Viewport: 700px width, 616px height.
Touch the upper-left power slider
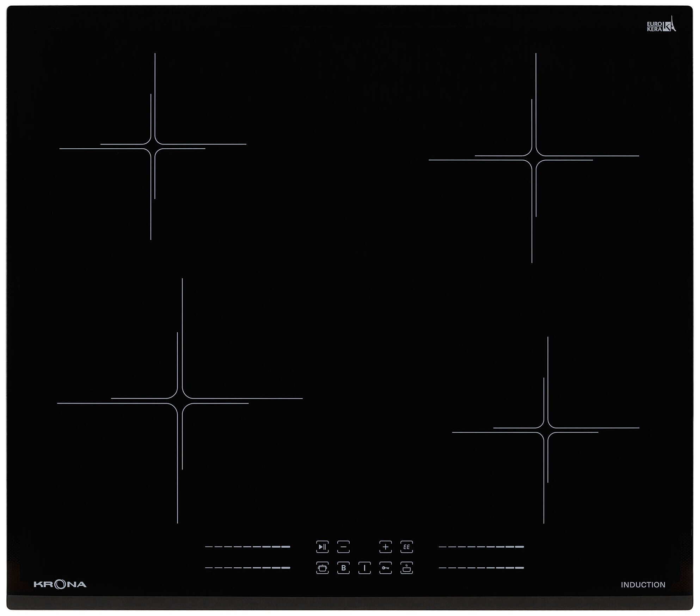[x=247, y=547]
